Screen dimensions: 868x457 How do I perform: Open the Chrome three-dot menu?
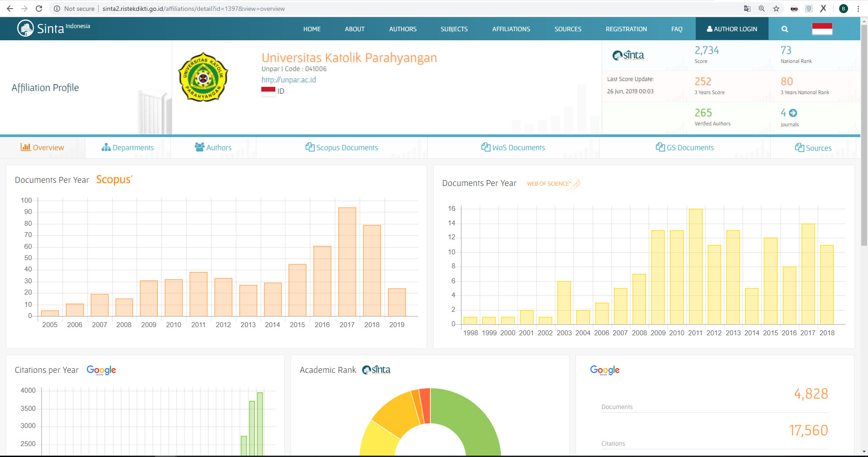click(858, 9)
